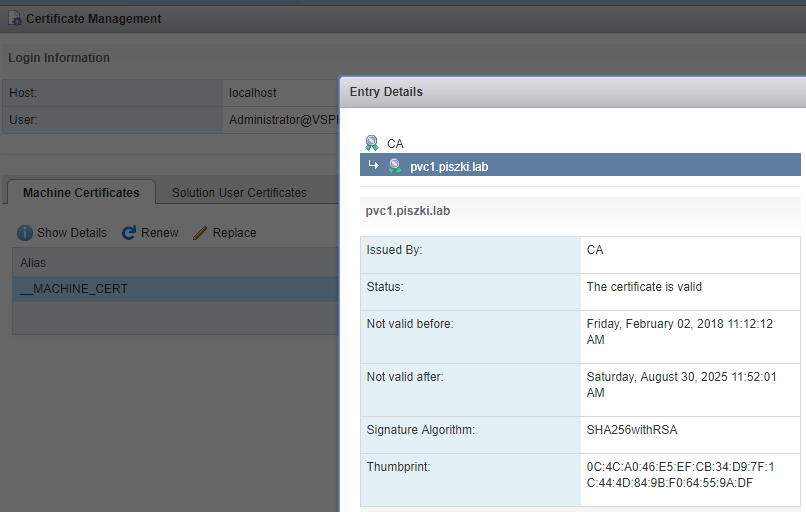806x512 pixels.
Task: Click the Thumbprint hash value
Action: coord(680,474)
